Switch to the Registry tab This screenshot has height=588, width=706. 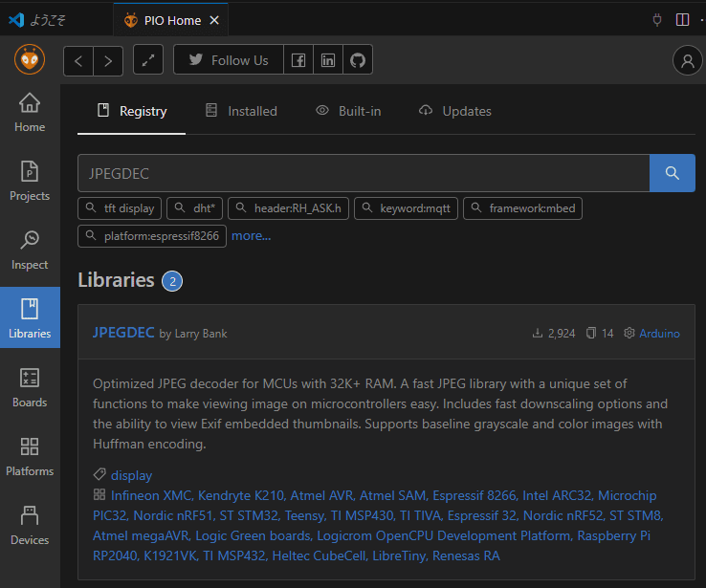pos(131,111)
